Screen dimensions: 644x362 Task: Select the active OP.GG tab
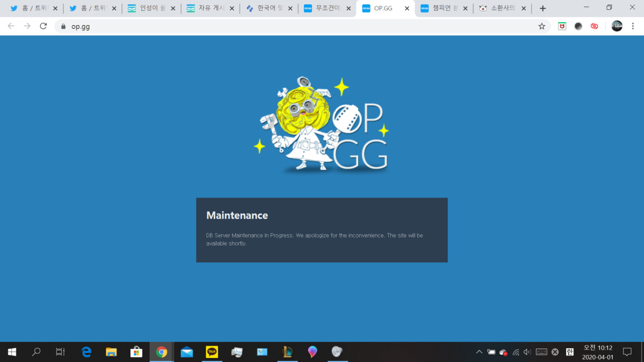tap(385, 8)
